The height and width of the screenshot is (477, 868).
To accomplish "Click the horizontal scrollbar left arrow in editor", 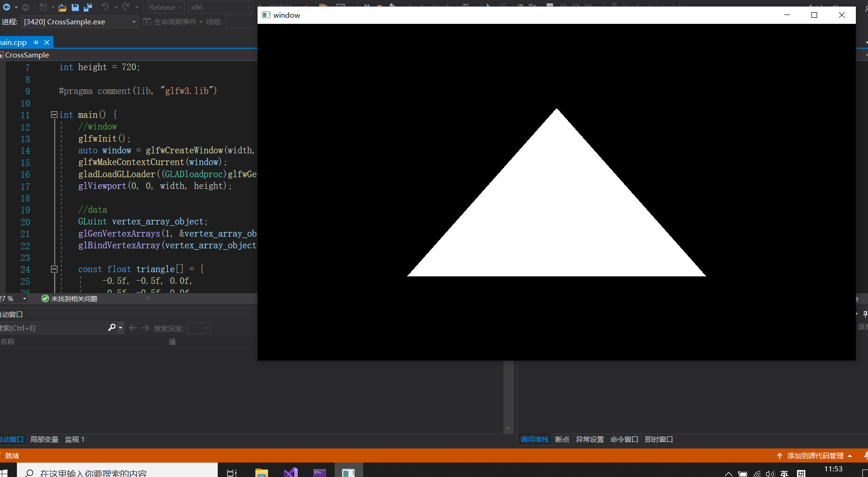I will (148, 298).
